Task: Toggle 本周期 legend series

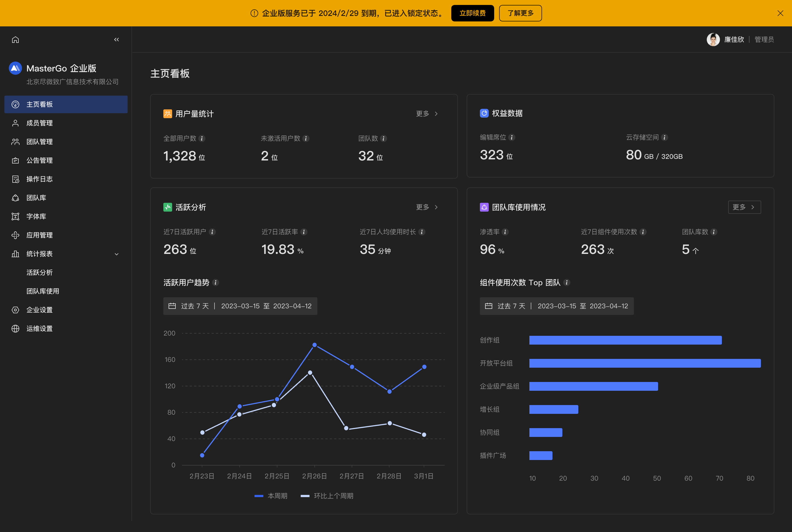Action: [271, 496]
